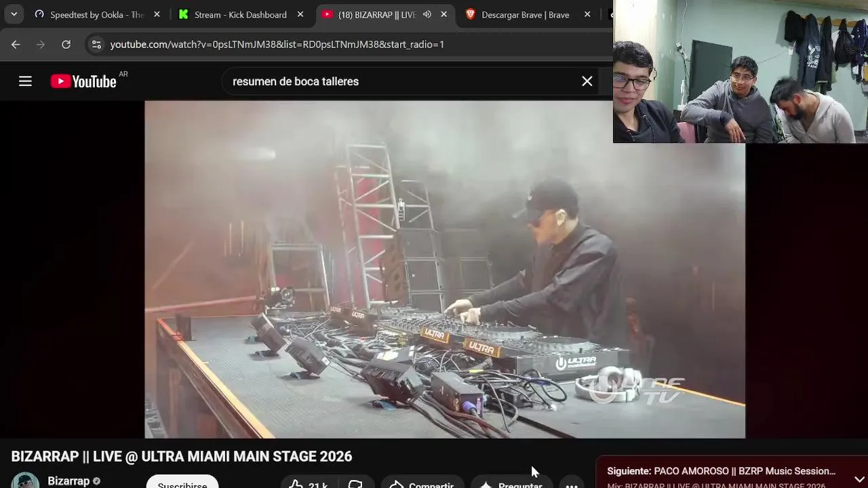Image resolution: width=868 pixels, height=488 pixels.
Task: Open the Bizarrap channel avatar
Action: pyautogui.click(x=25, y=481)
